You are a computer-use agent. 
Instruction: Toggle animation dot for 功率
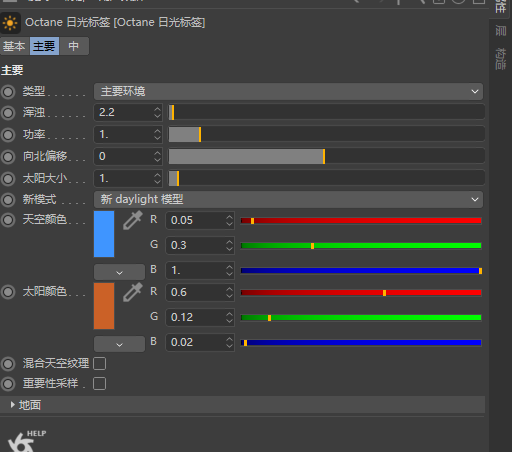[x=8, y=135]
